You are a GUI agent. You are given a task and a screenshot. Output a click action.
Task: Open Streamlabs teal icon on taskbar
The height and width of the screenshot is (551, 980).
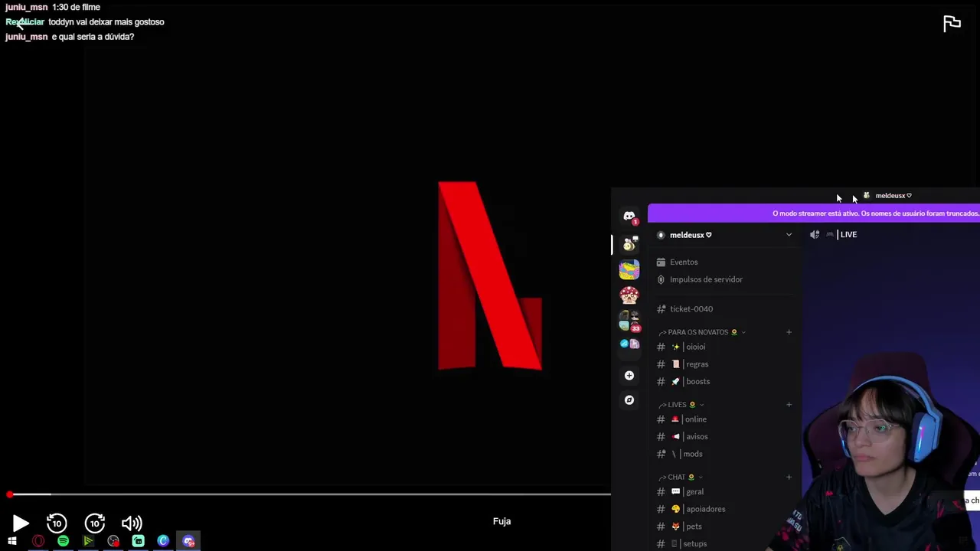coord(138,541)
